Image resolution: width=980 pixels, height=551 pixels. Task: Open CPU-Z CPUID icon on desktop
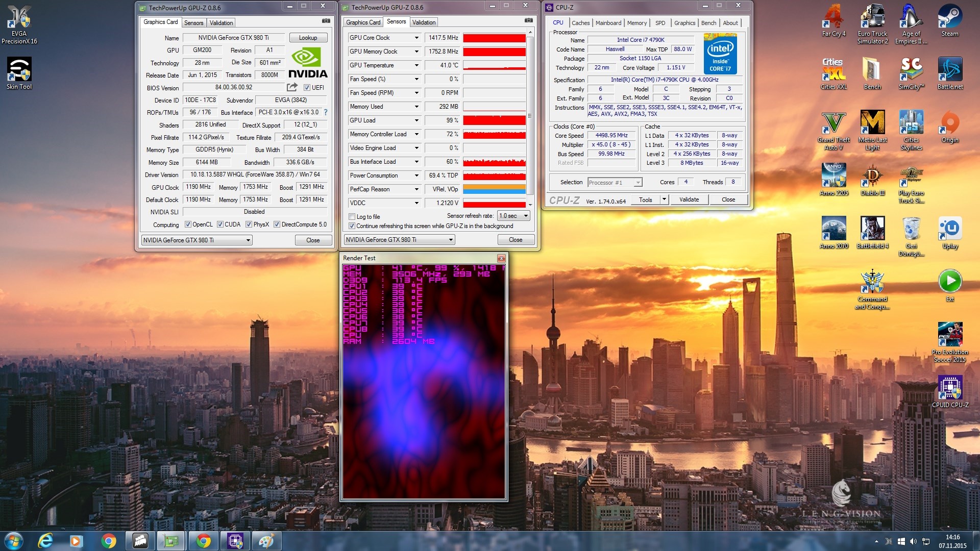tap(950, 391)
